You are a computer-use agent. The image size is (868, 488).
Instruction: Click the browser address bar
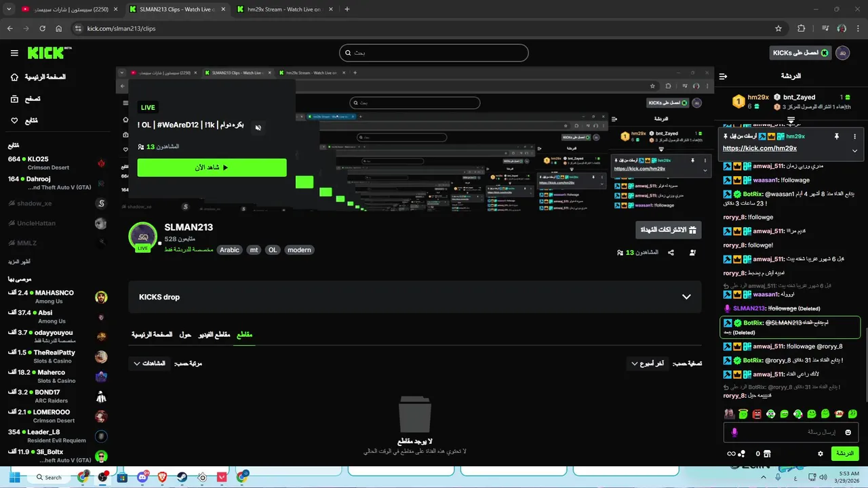[x=427, y=28]
